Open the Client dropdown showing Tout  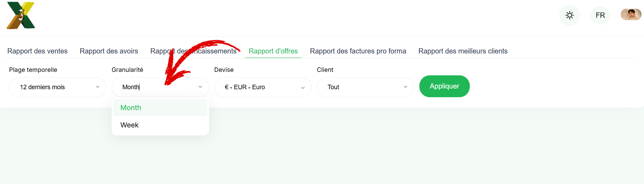tap(365, 87)
